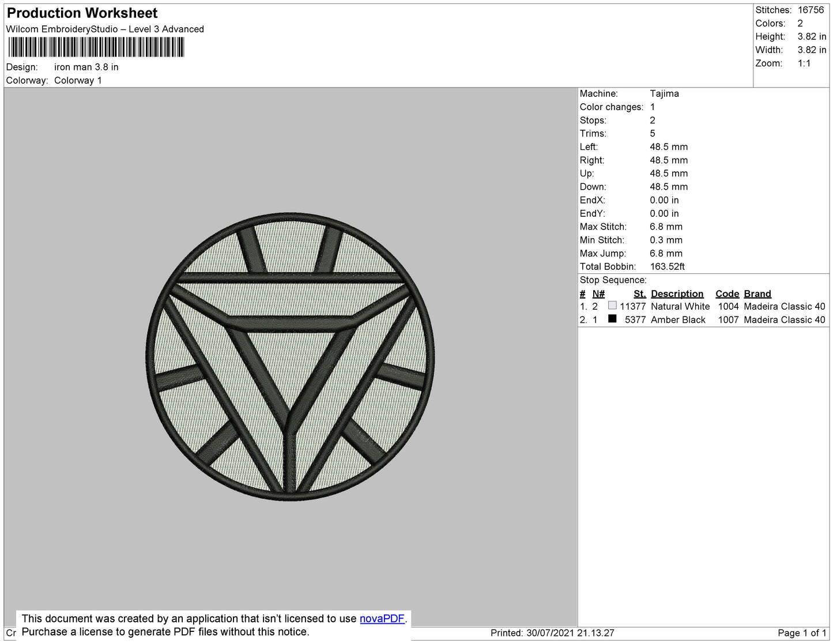Click the Min Stitch value 0.3 mm
Viewport: 833px width, 644px height.
click(x=666, y=240)
